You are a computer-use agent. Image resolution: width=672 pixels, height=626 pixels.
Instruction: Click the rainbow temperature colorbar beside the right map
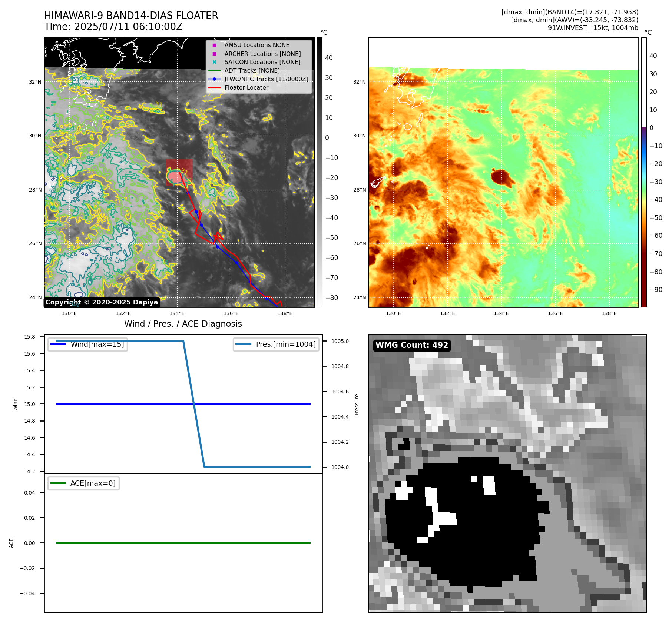coord(644,172)
